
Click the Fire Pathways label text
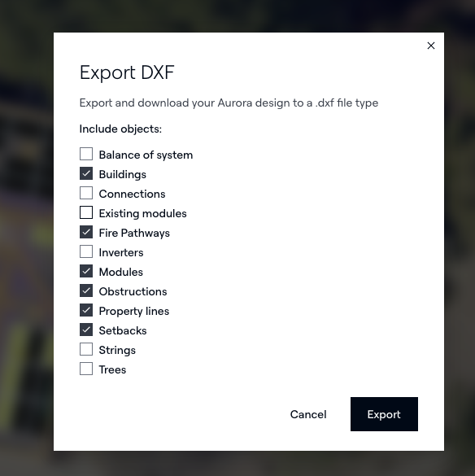(x=134, y=234)
